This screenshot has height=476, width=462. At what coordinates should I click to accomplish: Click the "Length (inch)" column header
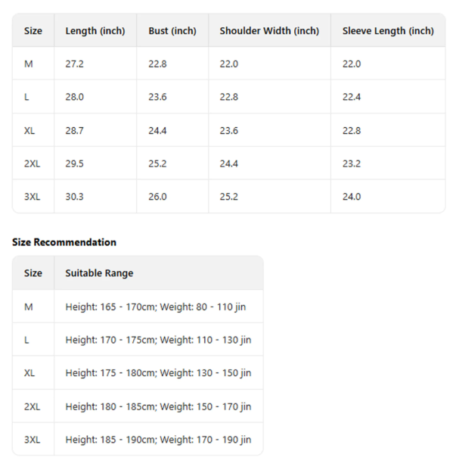95,31
